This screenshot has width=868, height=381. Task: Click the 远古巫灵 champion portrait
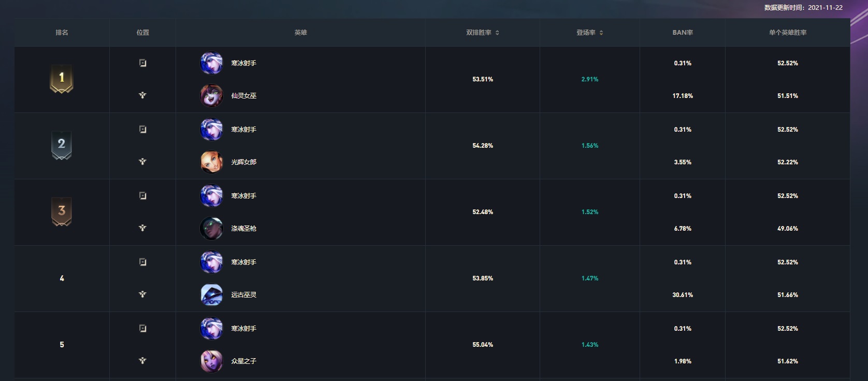coord(211,295)
